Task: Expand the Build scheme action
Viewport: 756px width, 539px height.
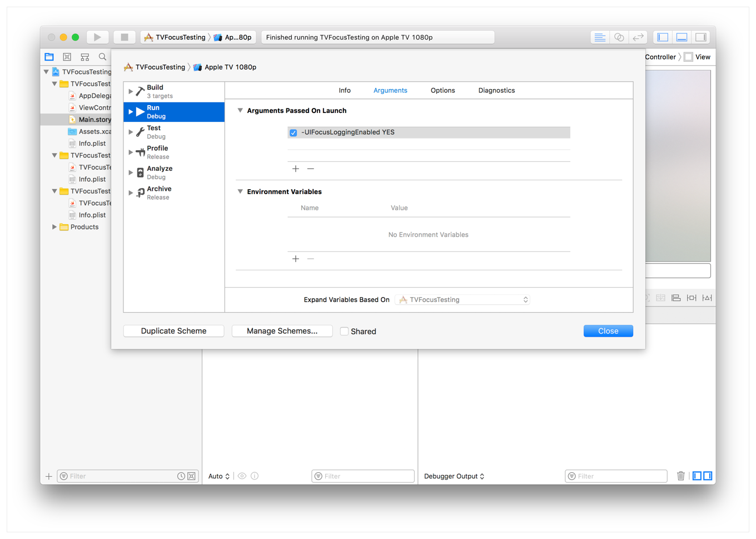Action: coord(131,91)
